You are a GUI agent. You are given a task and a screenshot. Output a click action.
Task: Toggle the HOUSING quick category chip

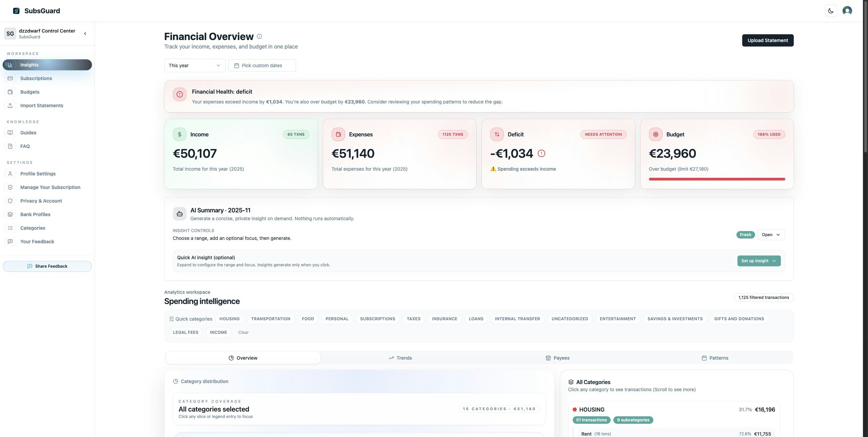click(229, 319)
